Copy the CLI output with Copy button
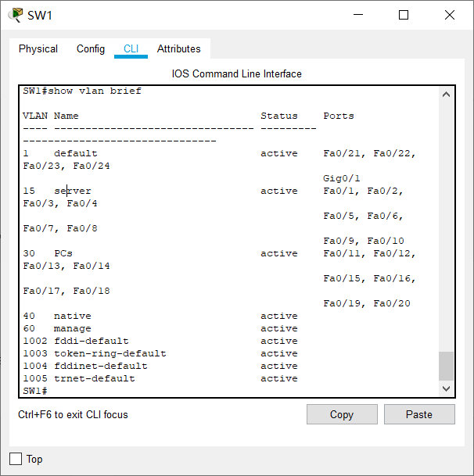The height and width of the screenshot is (476, 474). click(x=342, y=414)
